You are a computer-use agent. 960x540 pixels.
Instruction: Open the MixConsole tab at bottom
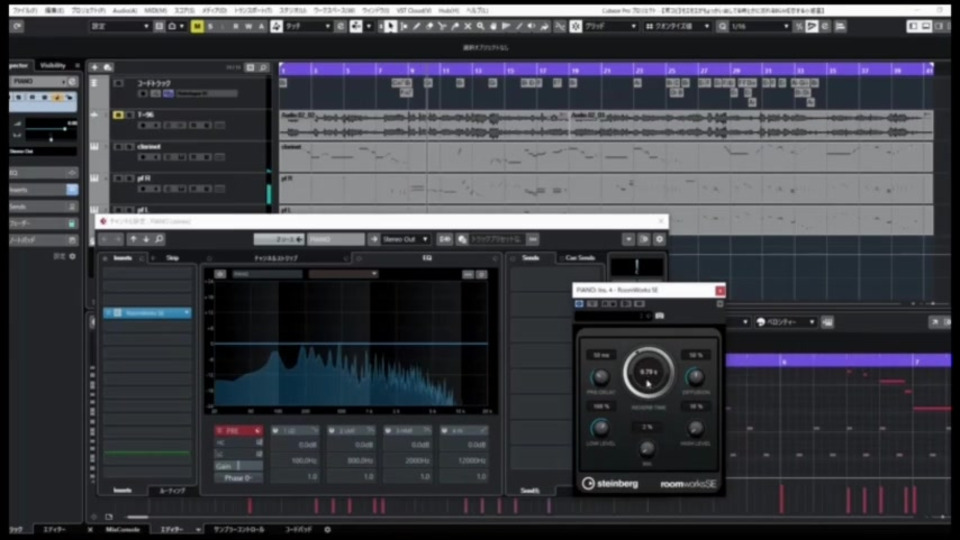tap(122, 530)
